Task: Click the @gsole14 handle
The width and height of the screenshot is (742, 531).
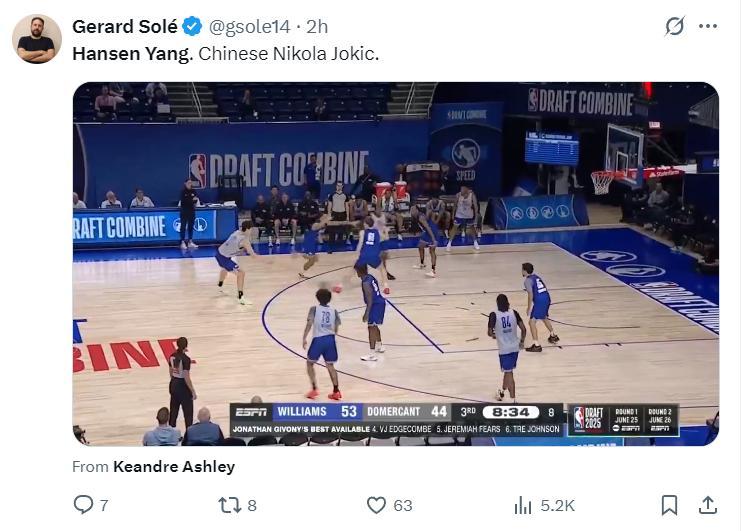Action: click(x=243, y=27)
